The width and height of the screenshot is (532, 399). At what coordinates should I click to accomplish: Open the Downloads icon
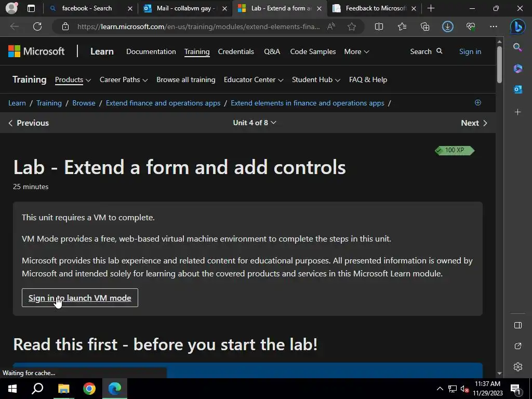point(447,26)
